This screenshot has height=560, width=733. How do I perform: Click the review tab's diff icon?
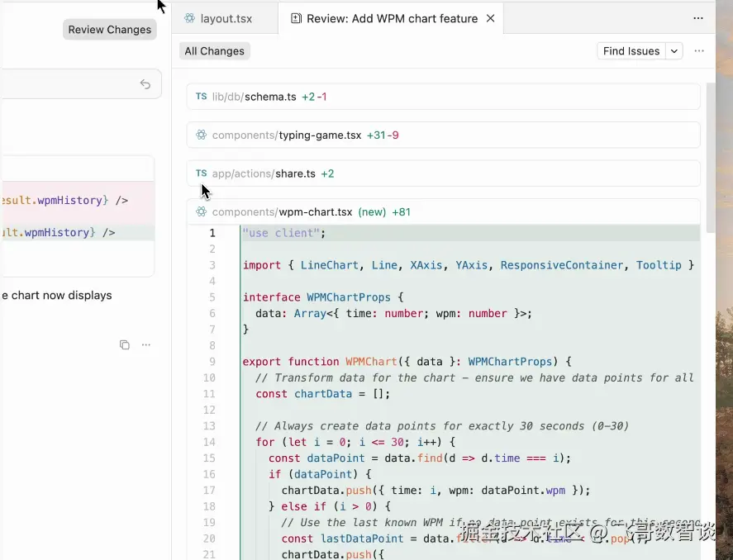[x=296, y=18]
